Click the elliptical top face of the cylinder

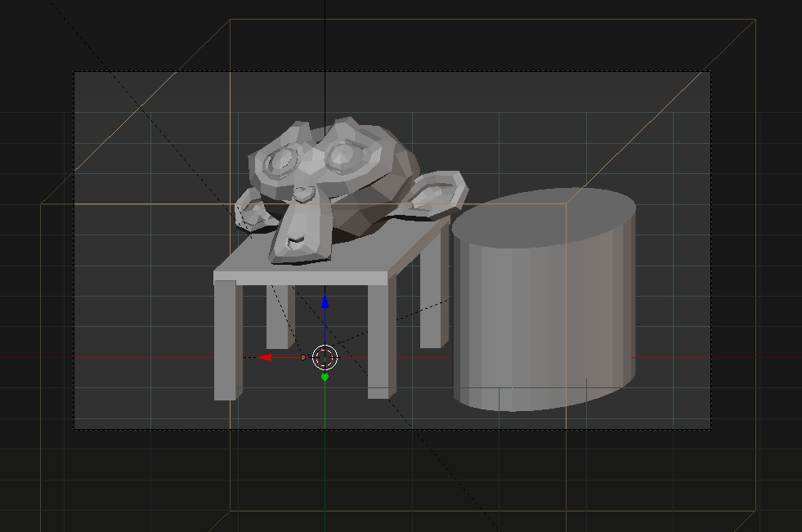pos(544,217)
